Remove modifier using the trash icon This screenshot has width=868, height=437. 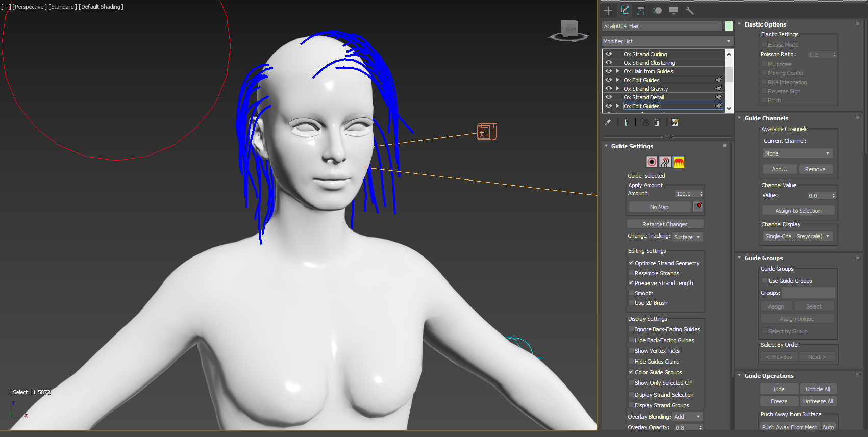657,122
